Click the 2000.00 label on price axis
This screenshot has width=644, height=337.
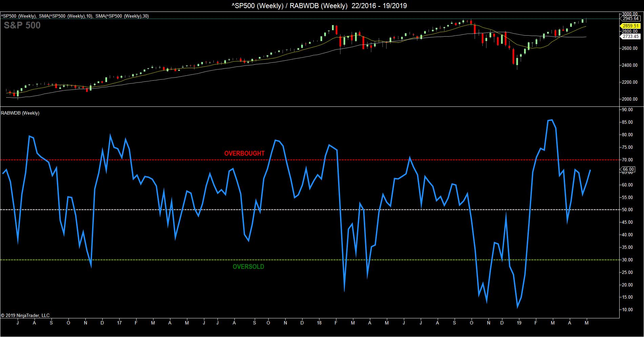[630, 99]
